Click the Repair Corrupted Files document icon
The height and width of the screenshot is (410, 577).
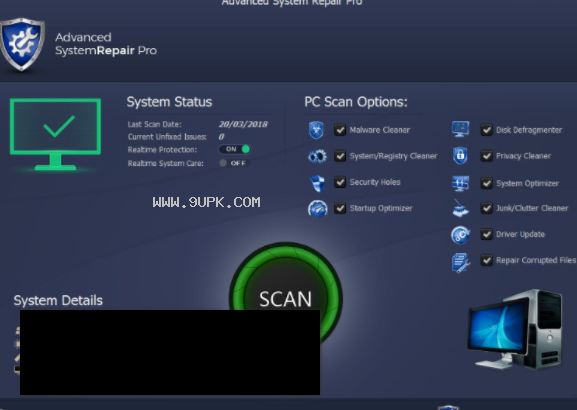[x=460, y=262]
